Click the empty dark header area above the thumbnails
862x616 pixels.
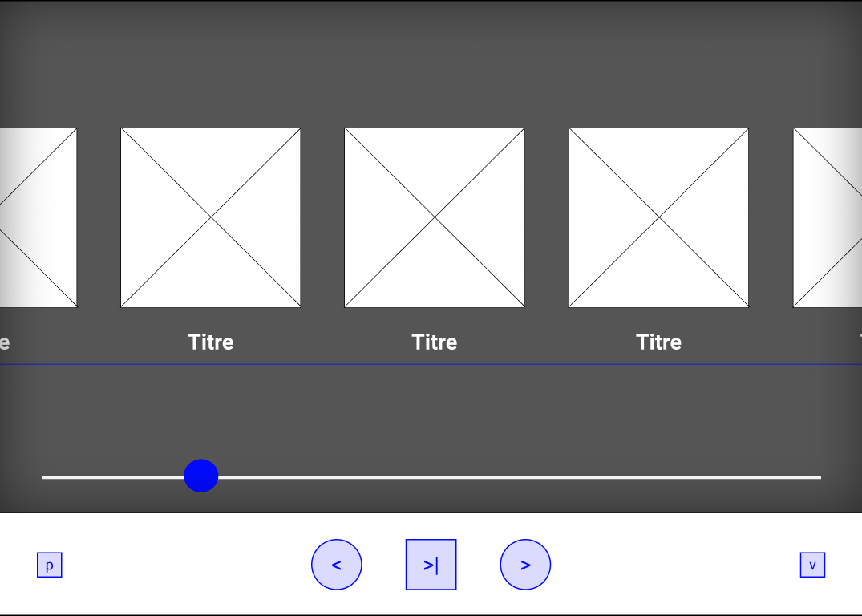pos(431,60)
